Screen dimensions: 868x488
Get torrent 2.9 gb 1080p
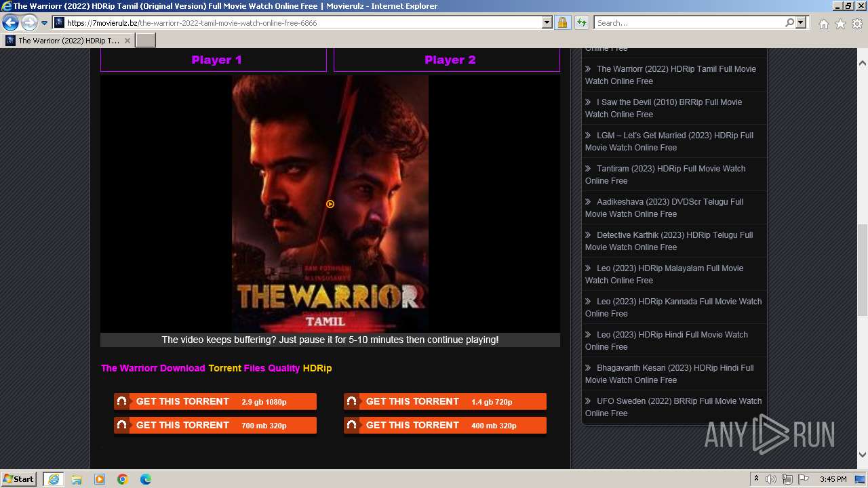[215, 401]
